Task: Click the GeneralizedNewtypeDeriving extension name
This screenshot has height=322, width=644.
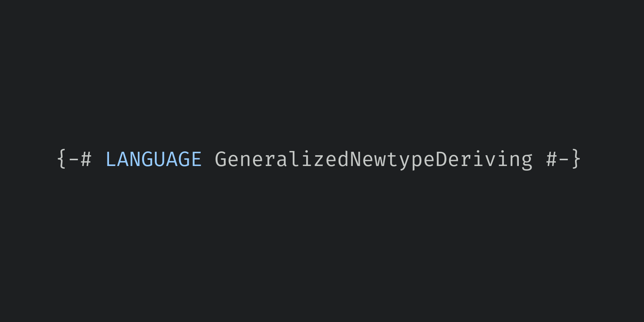Action: coord(374,159)
